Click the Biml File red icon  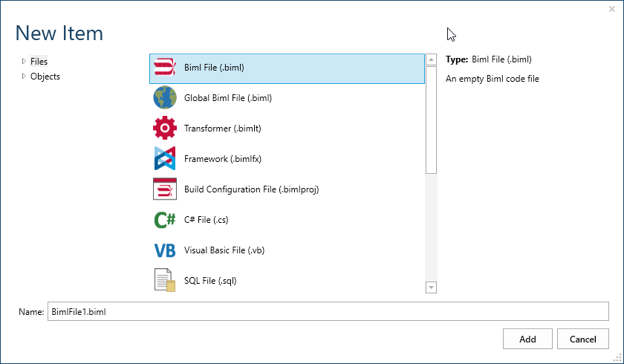pyautogui.click(x=164, y=68)
